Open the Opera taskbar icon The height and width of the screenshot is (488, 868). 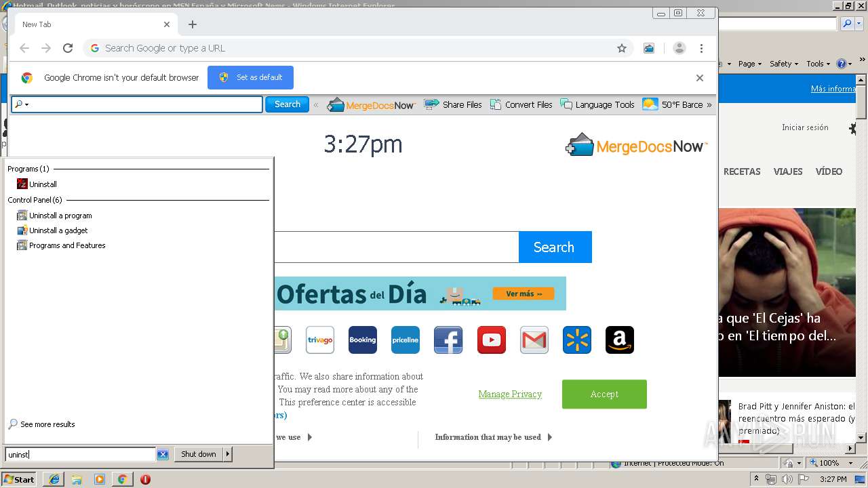[145, 479]
